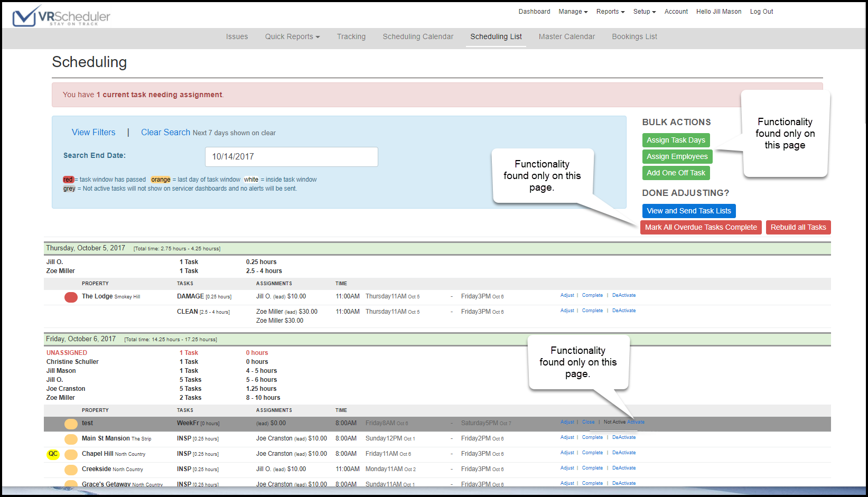Click Complete for Main St Mansion

tap(592, 437)
